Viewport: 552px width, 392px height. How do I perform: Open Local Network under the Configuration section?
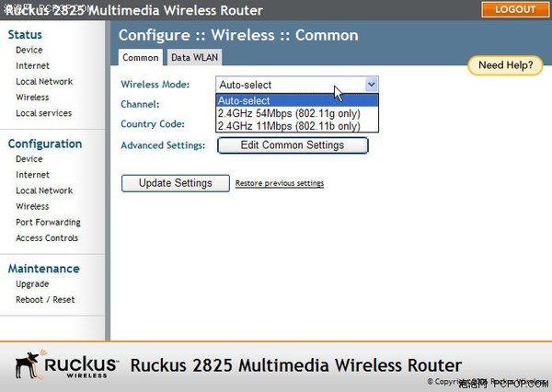(x=44, y=190)
